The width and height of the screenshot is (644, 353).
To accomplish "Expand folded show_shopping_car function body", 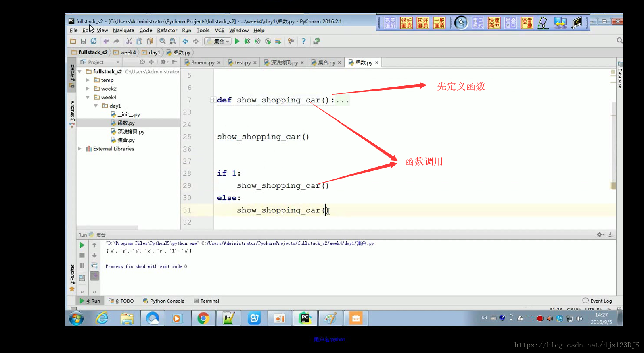I will (x=213, y=100).
